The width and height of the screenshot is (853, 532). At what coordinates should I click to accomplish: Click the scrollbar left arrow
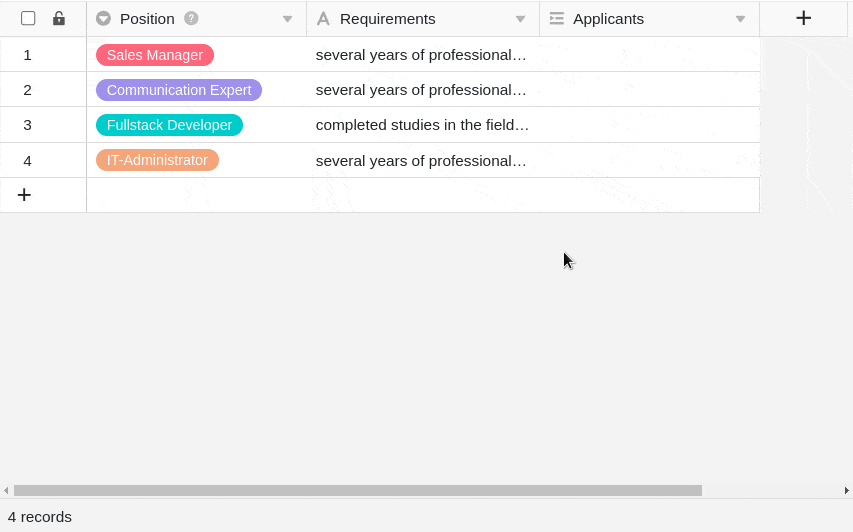pyautogui.click(x=6, y=490)
